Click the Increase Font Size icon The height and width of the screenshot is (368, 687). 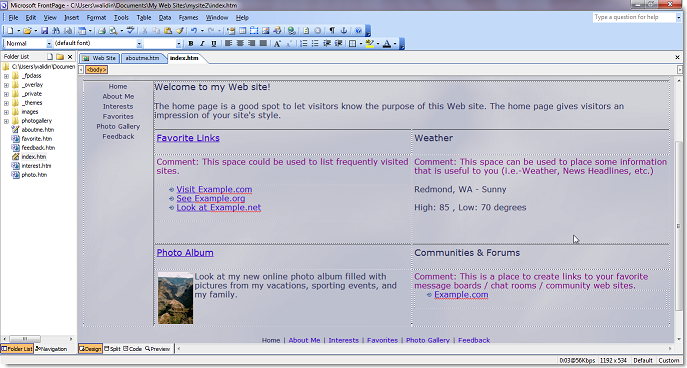[x=277, y=43]
